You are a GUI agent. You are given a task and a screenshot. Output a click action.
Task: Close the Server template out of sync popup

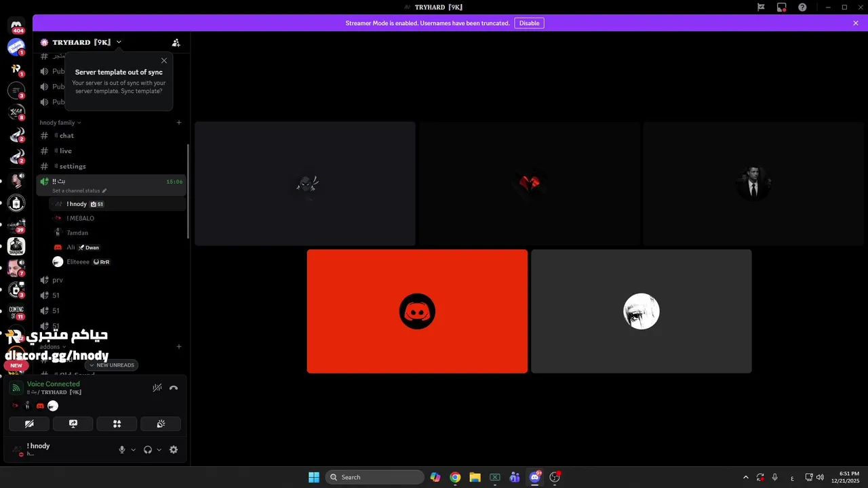click(163, 60)
